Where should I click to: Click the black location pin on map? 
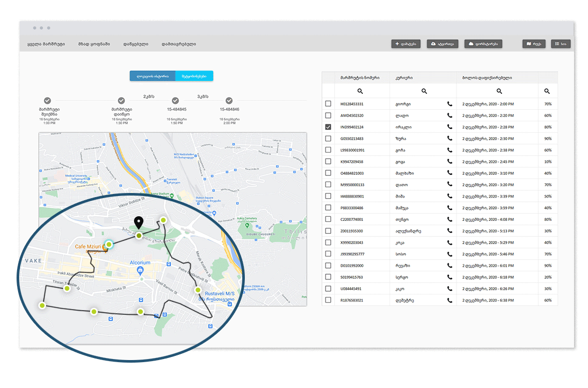coord(139,222)
